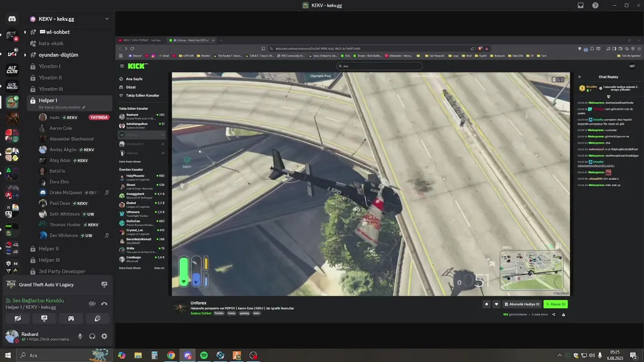Share the video with the share icon
644x362 pixels.
click(554, 315)
